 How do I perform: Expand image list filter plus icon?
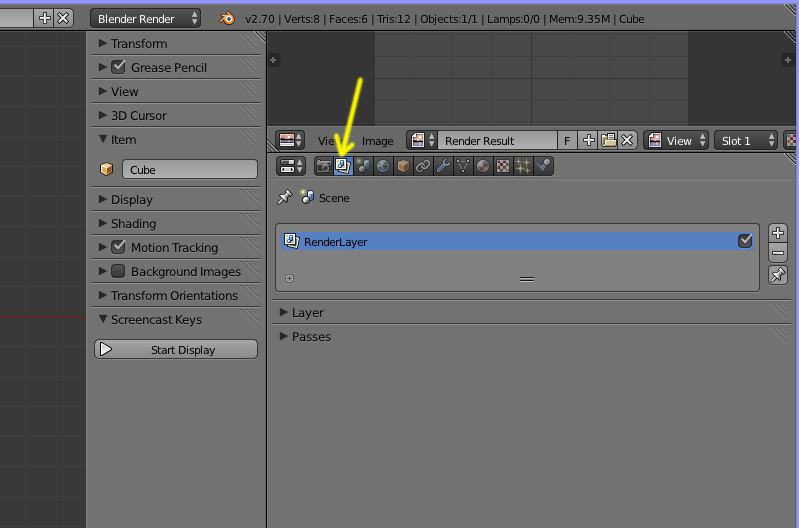click(289, 278)
